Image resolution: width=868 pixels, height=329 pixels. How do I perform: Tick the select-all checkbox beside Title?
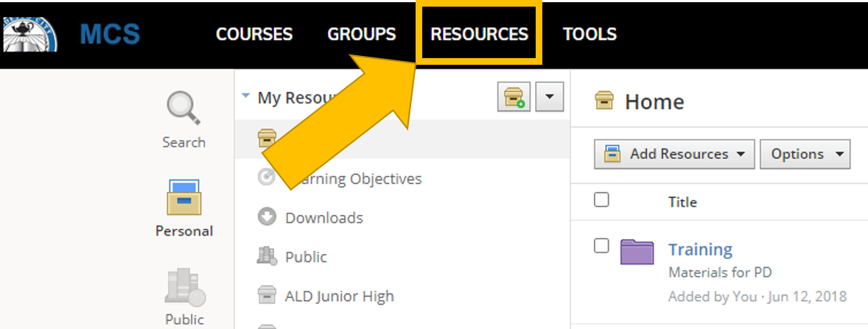point(601,199)
